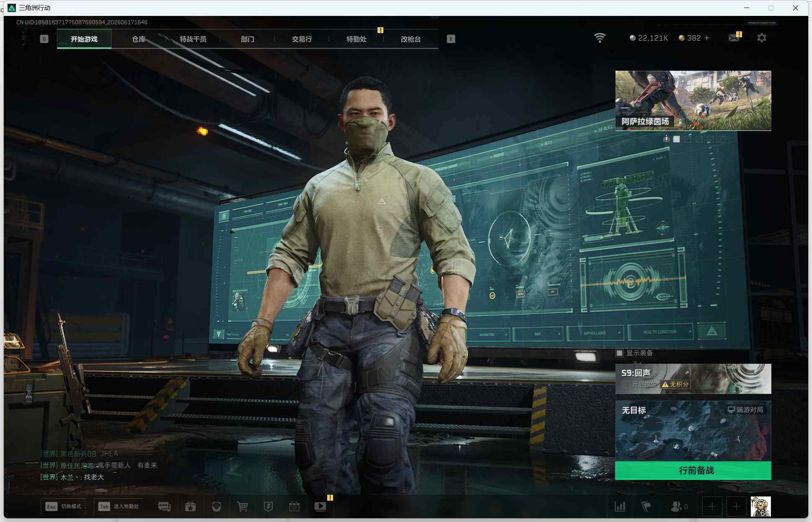Click the second empty teammate plus slot
This screenshot has width=812, height=522.
[x=736, y=507]
